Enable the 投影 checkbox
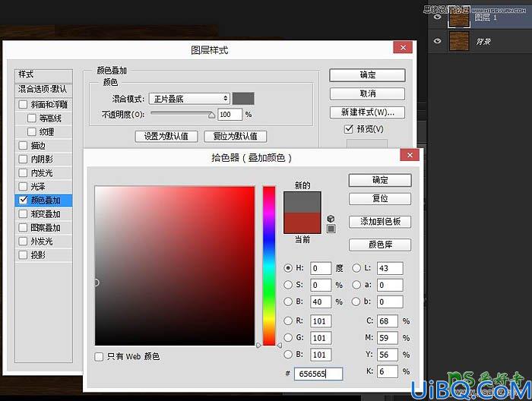 click(23, 255)
